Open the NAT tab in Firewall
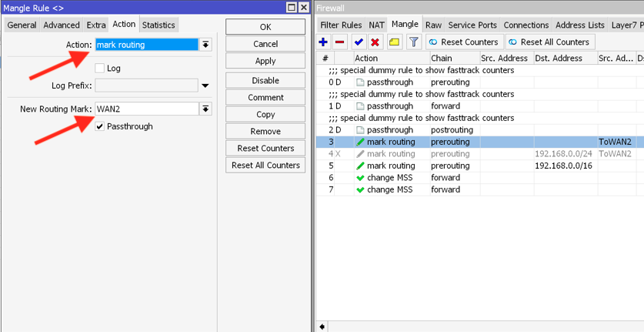 [x=376, y=25]
